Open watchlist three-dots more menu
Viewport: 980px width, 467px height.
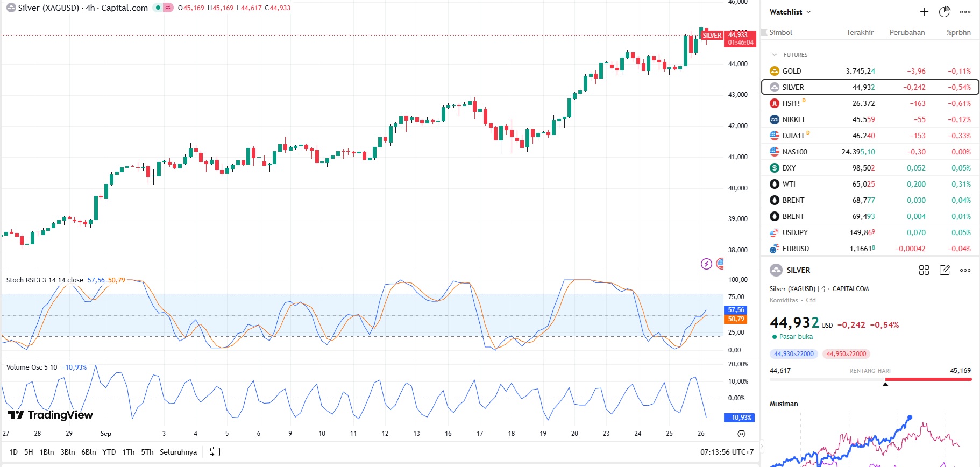(x=965, y=12)
